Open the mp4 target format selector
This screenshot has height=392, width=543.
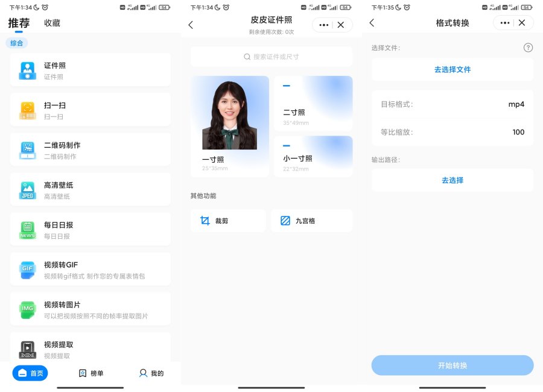click(516, 104)
